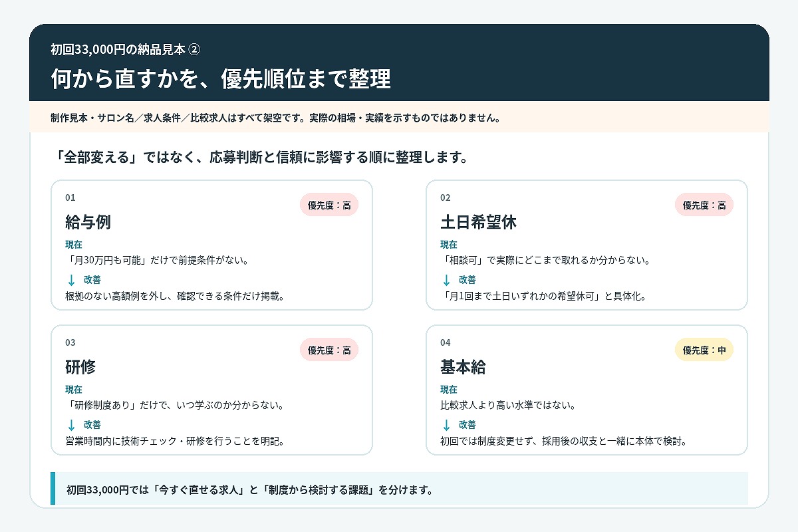Click the 現在 label in 基本給 card

pos(449,390)
